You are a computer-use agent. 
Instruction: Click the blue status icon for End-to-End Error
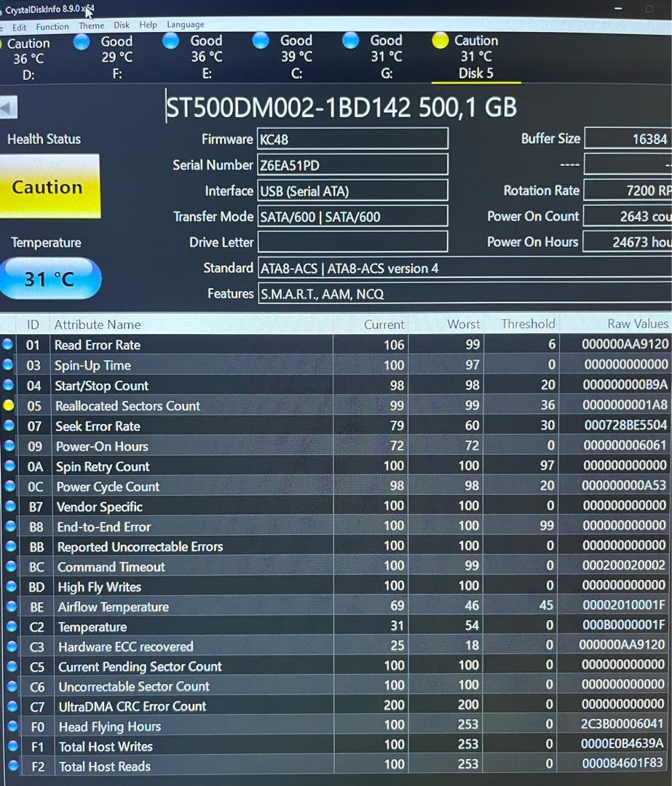[10, 526]
